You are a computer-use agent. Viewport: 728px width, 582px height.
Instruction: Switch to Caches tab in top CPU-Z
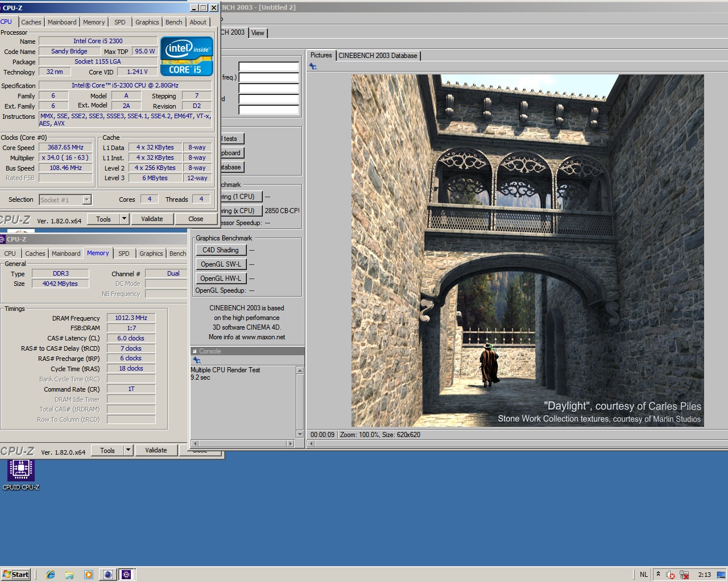[31, 22]
